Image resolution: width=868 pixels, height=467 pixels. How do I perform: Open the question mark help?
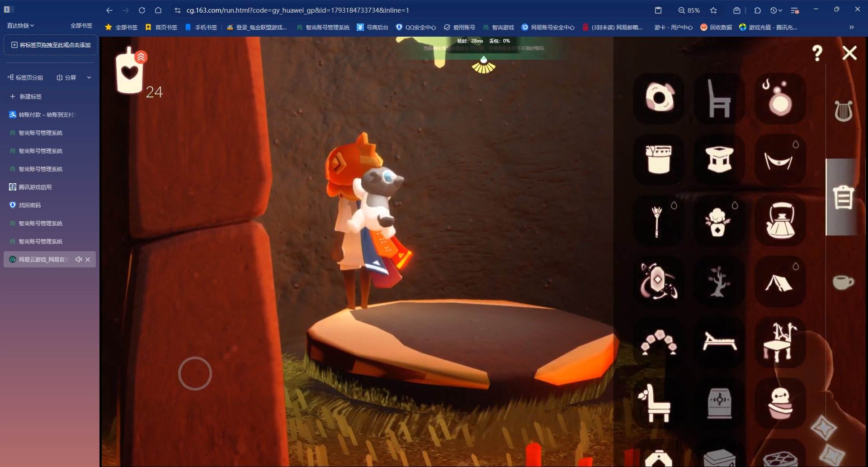click(x=817, y=53)
